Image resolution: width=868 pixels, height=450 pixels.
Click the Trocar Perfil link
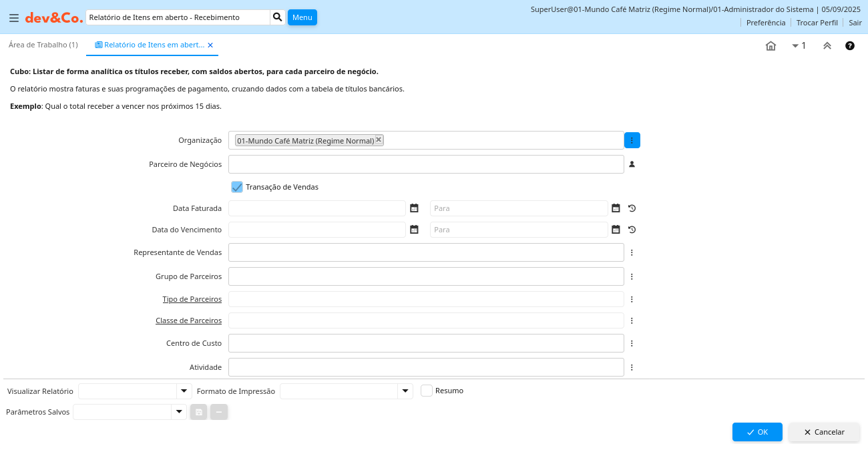pos(817,23)
